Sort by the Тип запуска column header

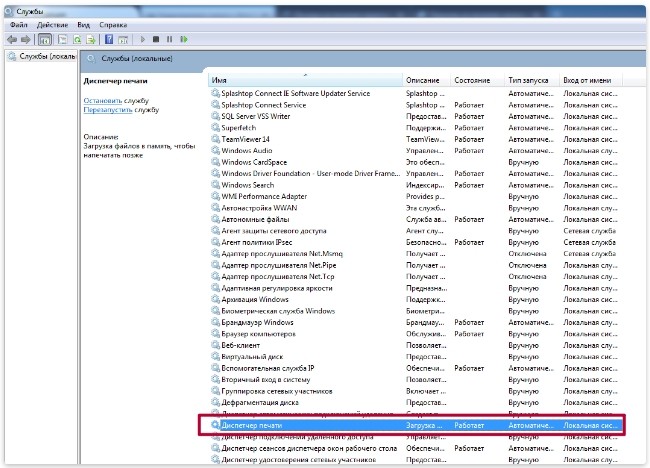532,80
